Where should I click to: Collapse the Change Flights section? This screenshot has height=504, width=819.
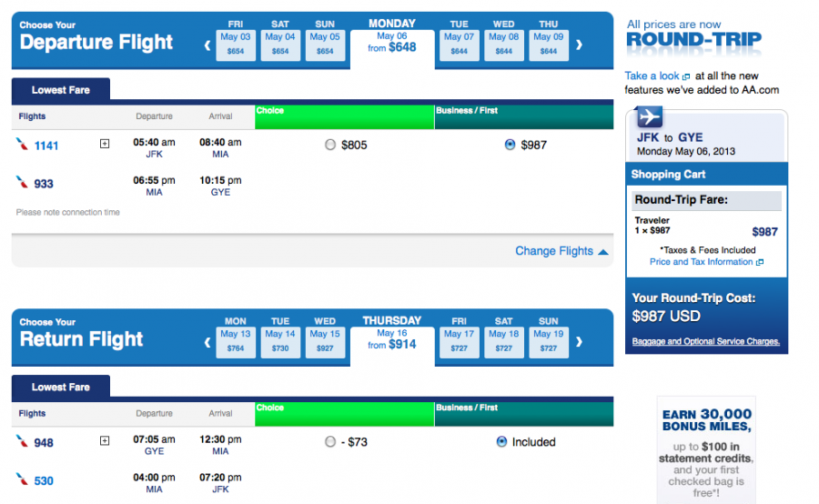pyautogui.click(x=561, y=251)
